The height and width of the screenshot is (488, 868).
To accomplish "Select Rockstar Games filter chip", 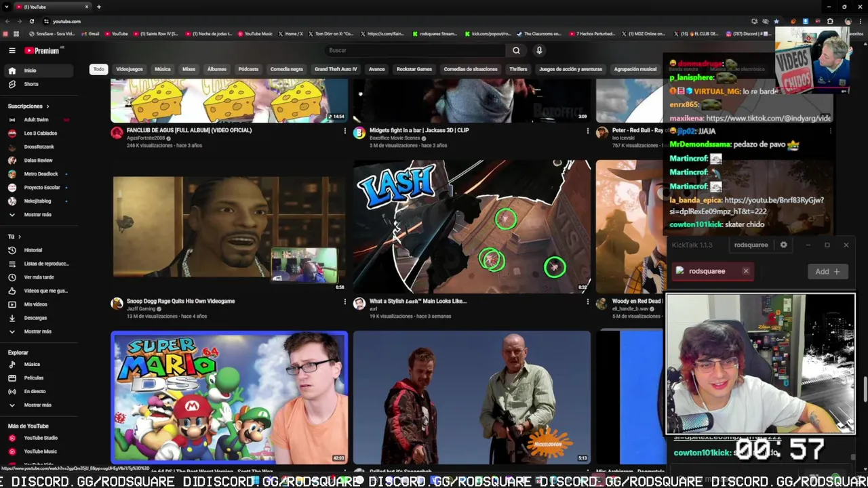I will tap(414, 69).
